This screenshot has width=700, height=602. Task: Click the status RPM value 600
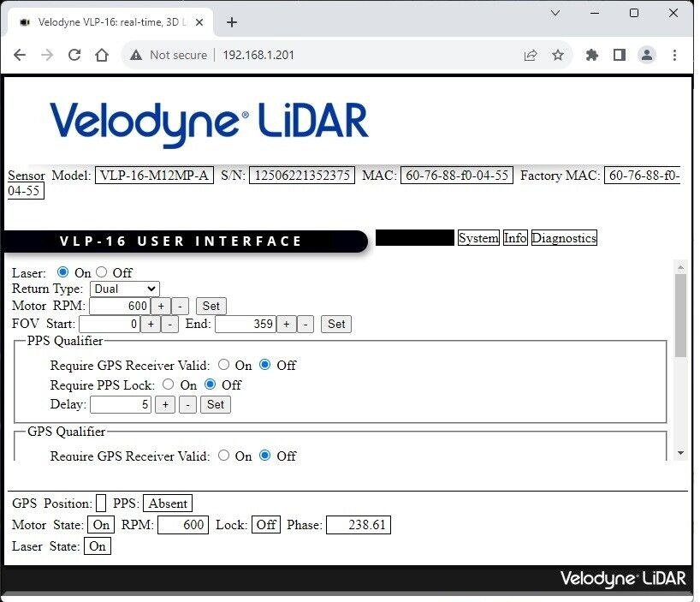click(183, 525)
